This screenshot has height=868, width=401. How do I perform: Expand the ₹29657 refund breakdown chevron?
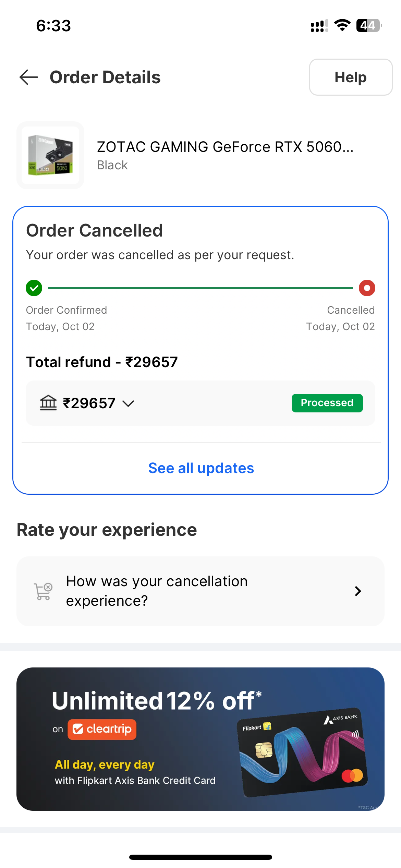[x=128, y=403]
